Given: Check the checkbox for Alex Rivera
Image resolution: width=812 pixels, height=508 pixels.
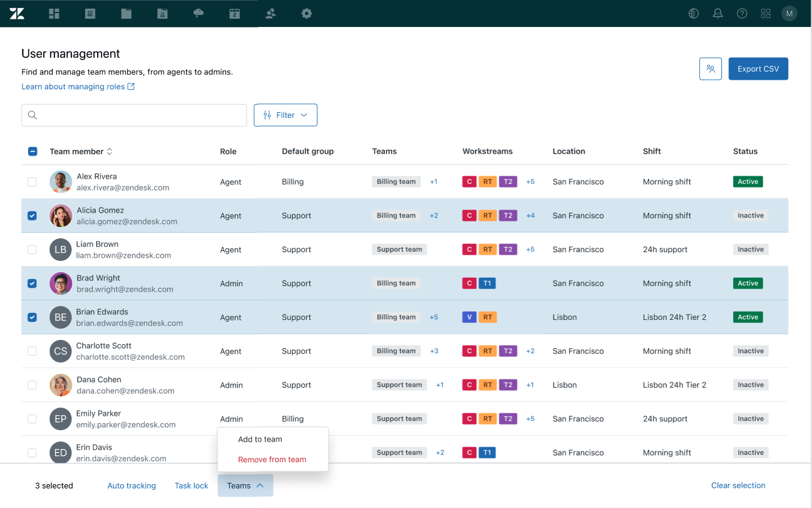Looking at the screenshot, I should pyautogui.click(x=32, y=182).
